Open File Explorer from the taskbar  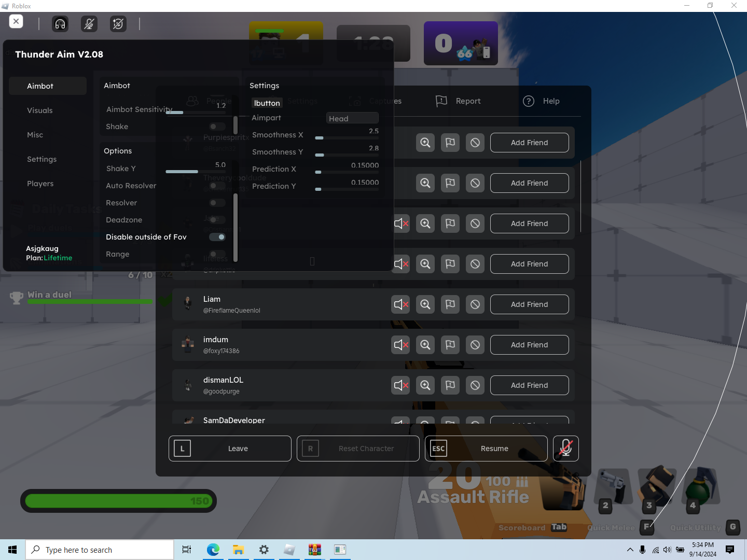[x=238, y=550]
